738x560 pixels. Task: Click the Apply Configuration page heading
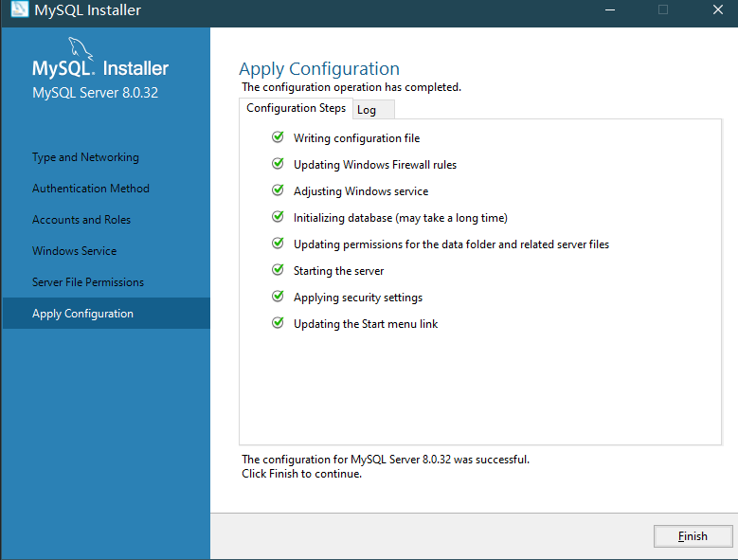319,69
